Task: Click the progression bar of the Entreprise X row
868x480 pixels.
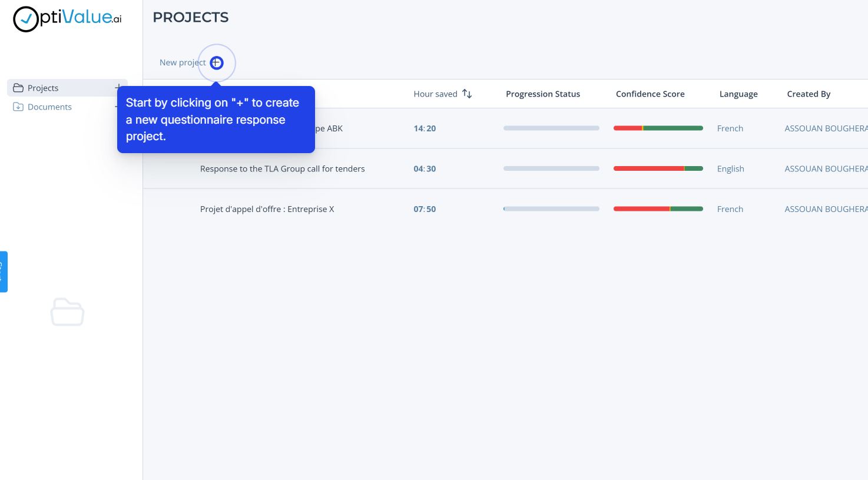Action: 551,209
